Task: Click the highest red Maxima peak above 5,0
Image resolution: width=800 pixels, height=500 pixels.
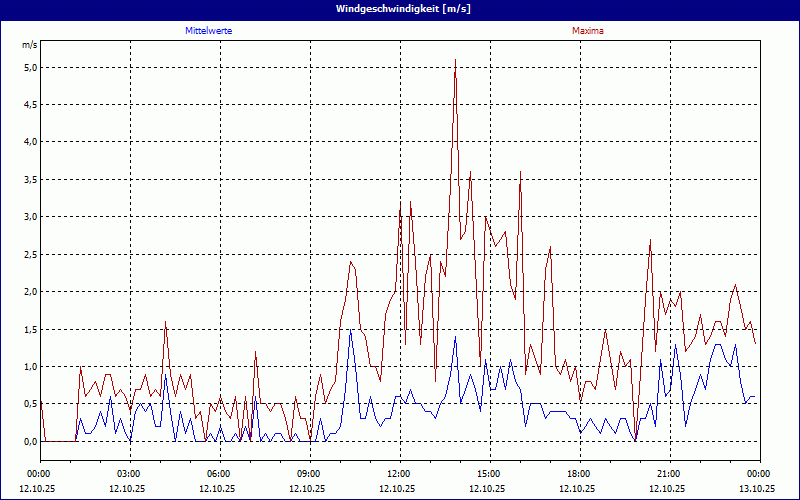Action: (x=455, y=61)
